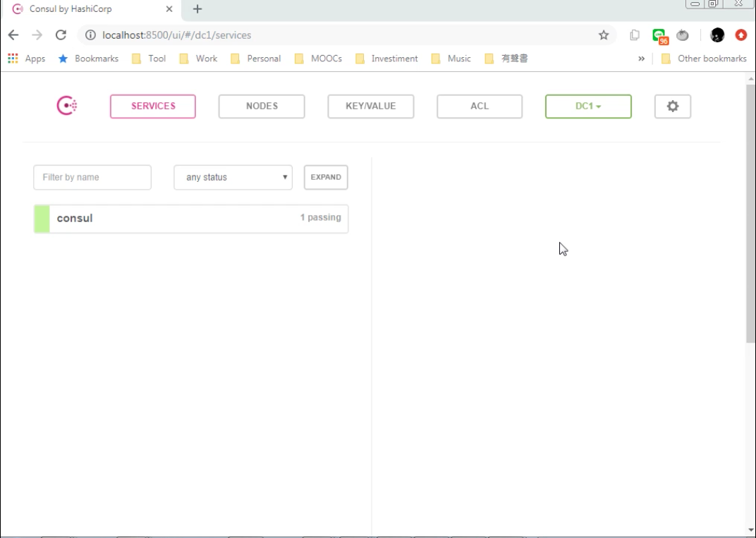Go back with the browser back arrow
The height and width of the screenshot is (538, 756).
coord(13,35)
